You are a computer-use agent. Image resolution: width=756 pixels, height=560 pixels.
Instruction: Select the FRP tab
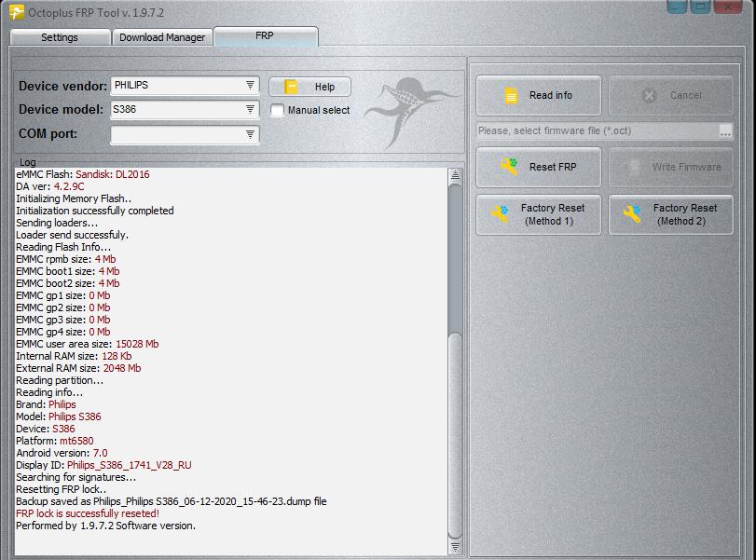click(265, 36)
